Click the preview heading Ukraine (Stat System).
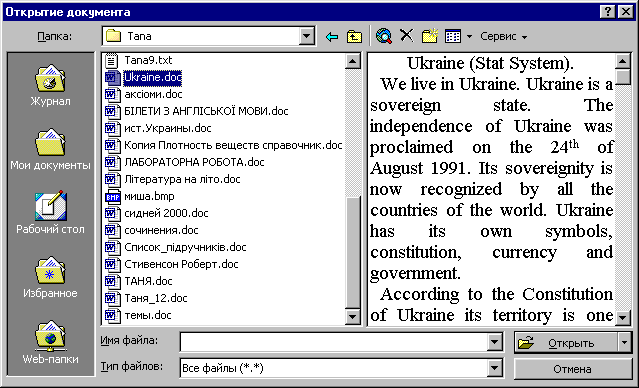This screenshot has width=639, height=388. (x=490, y=63)
